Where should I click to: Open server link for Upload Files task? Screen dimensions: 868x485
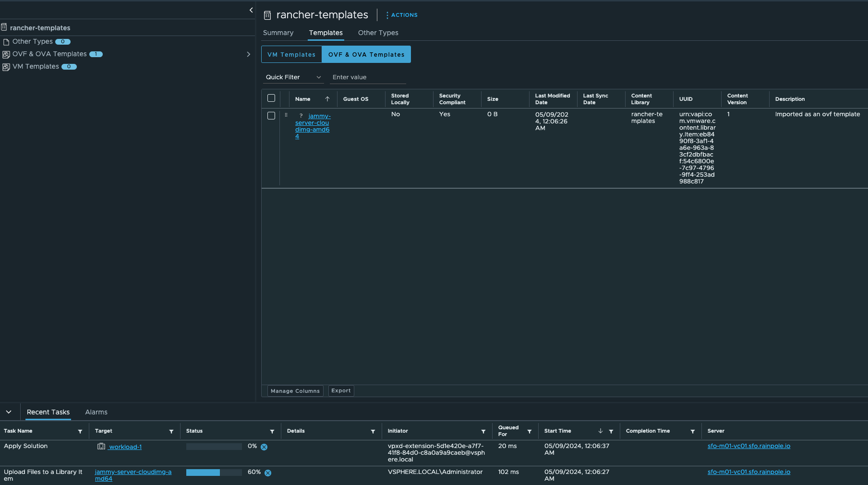749,472
